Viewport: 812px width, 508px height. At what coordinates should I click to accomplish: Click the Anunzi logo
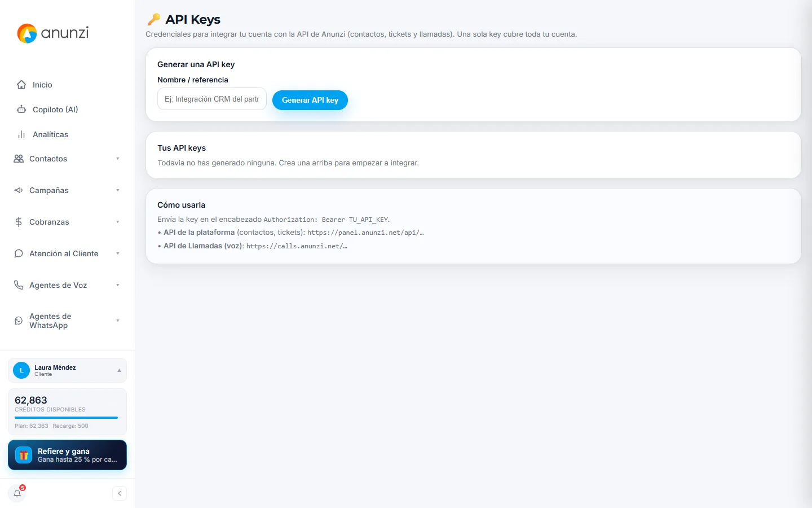pos(53,33)
